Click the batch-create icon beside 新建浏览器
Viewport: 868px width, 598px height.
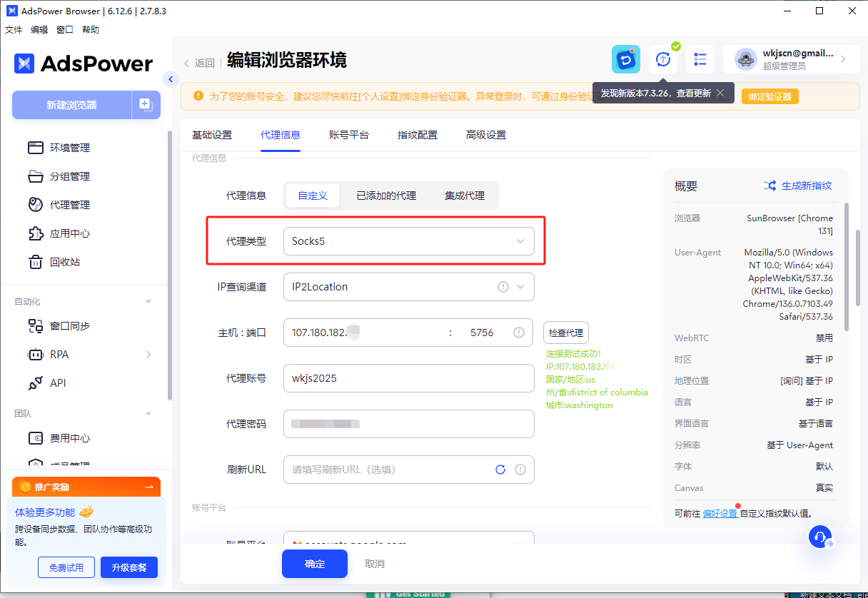(x=146, y=105)
